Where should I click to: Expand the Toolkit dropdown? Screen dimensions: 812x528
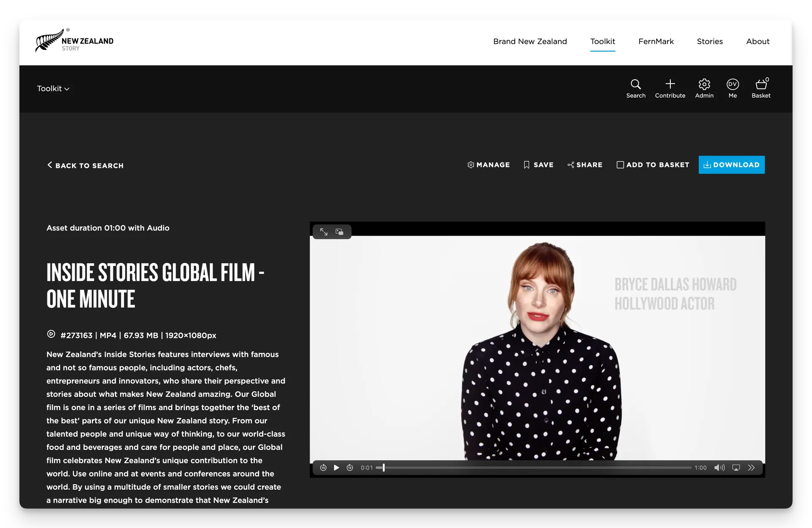tap(53, 88)
